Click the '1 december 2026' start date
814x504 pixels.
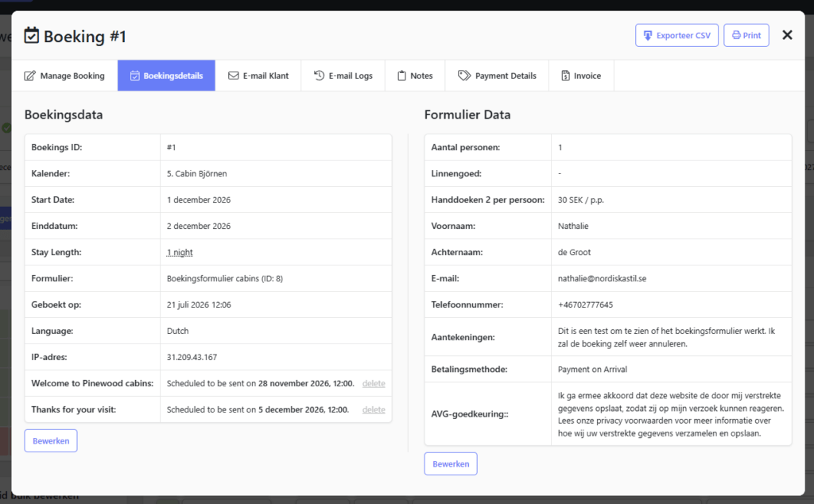[199, 200]
